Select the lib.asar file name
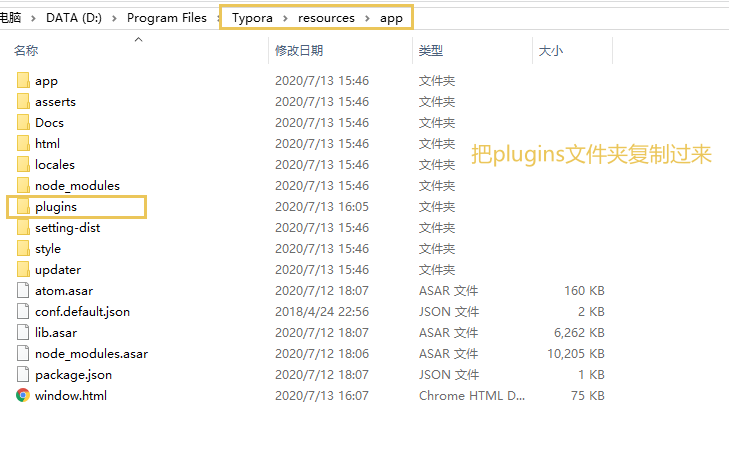Image resolution: width=729 pixels, height=453 pixels. coord(56,333)
